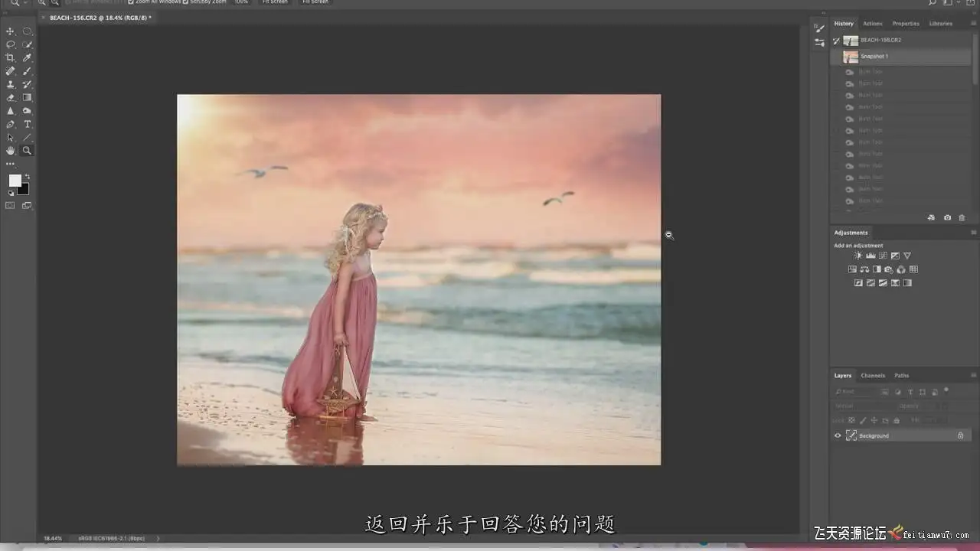Add a Brightness/Contrast adjustment
980x551 pixels.
pos(858,256)
